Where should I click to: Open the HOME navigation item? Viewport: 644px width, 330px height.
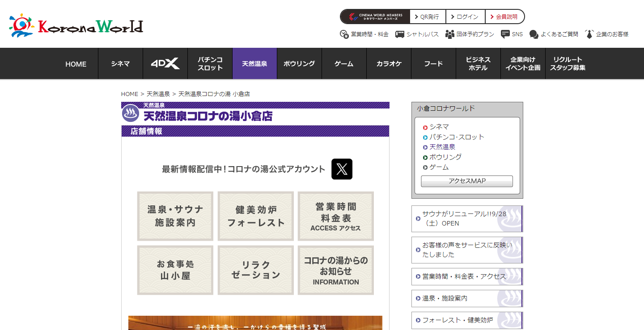76,64
